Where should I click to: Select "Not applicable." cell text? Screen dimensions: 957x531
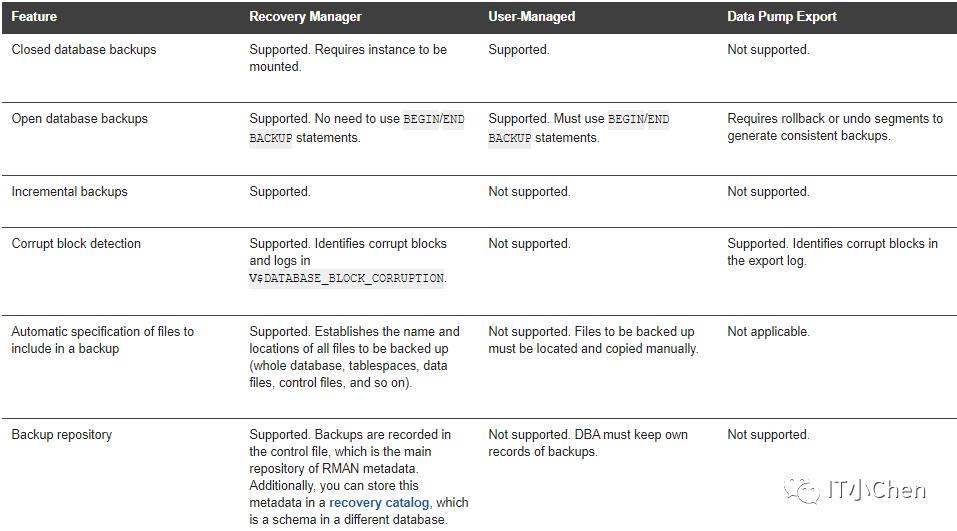click(x=768, y=331)
